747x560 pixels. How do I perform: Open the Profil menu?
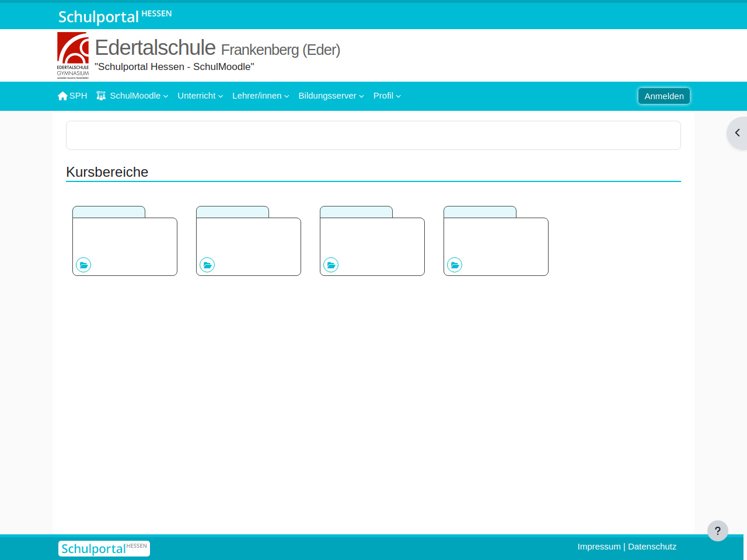pyautogui.click(x=387, y=96)
